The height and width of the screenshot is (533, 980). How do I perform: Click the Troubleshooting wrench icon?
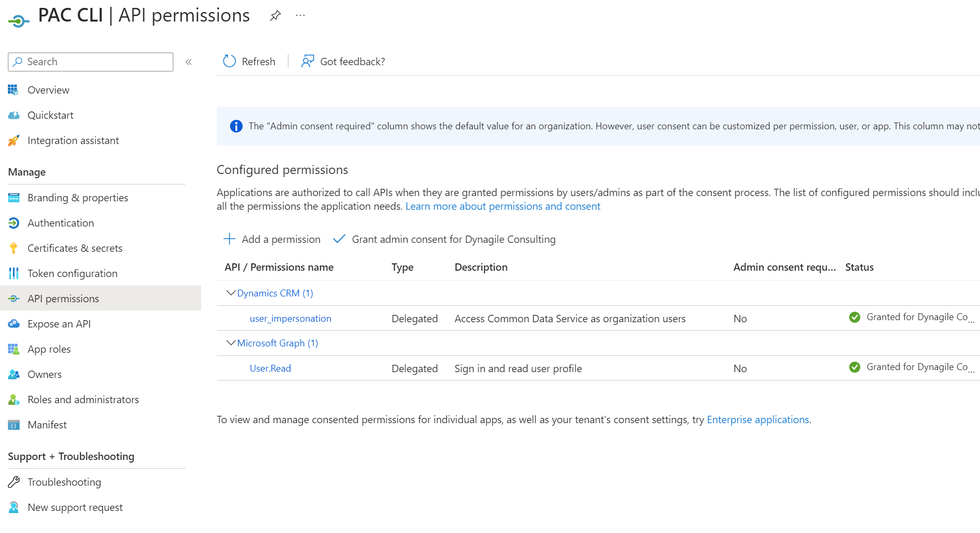(x=14, y=482)
